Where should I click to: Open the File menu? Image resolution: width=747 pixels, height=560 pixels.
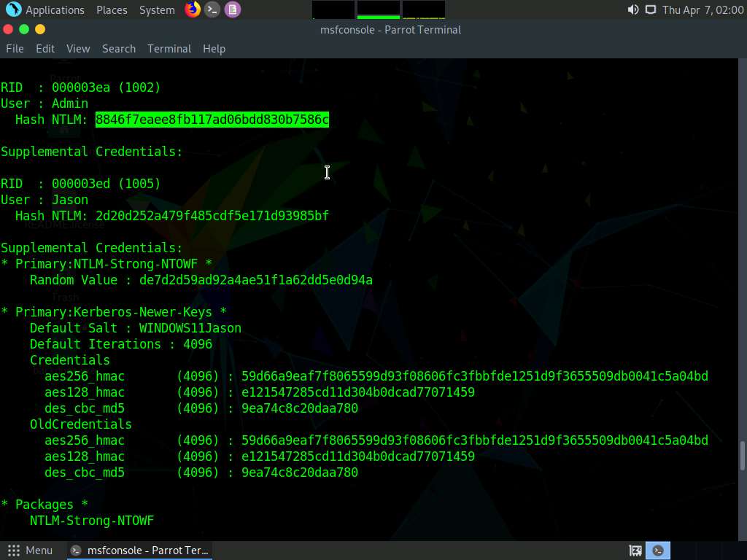15,49
